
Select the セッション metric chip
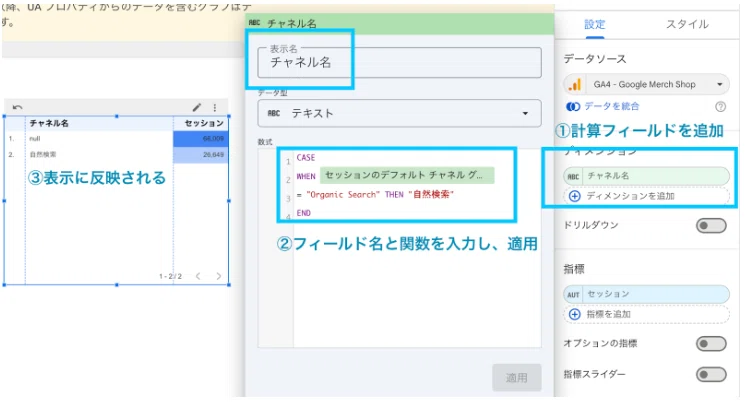[x=646, y=294]
